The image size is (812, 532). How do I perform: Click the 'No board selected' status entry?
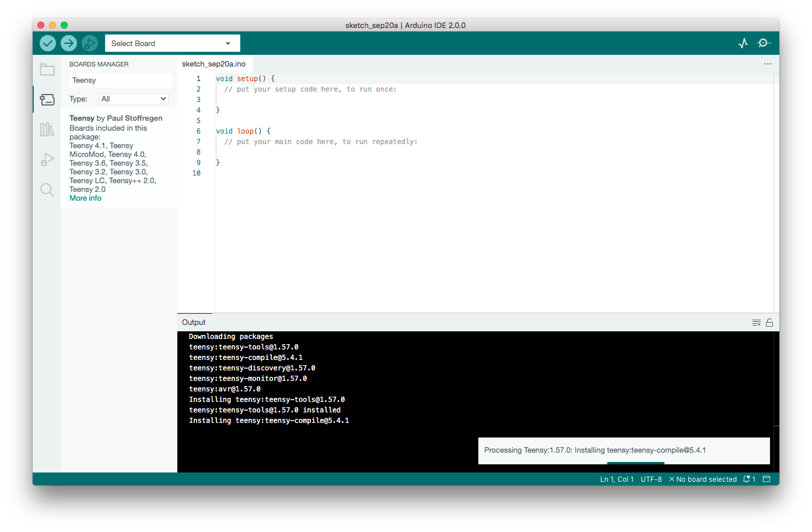click(x=703, y=480)
